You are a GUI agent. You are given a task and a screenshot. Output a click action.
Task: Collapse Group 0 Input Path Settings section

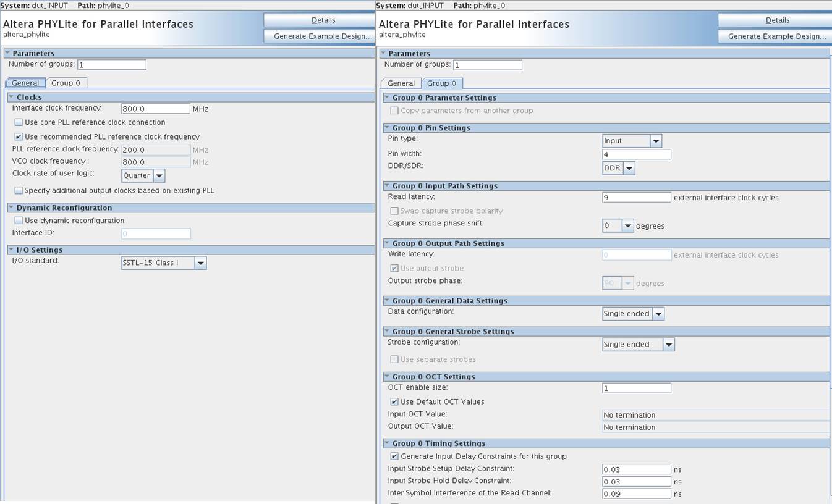coord(387,186)
